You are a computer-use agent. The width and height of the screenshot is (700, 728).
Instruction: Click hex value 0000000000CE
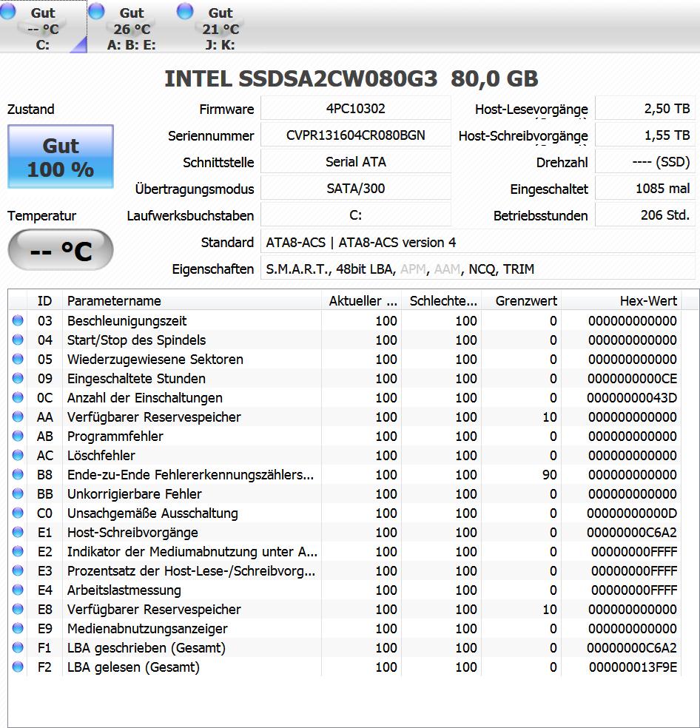[632, 378]
